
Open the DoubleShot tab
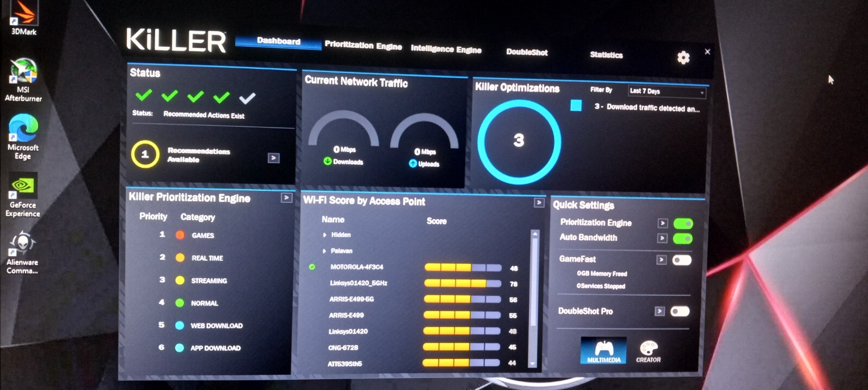pyautogui.click(x=527, y=52)
